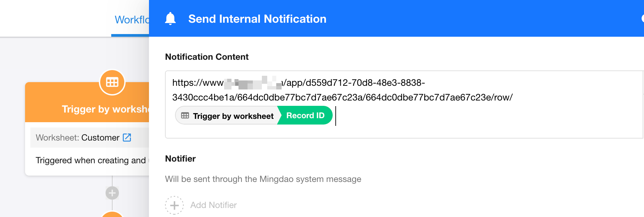644x217 pixels.
Task: Click the white circle at header's right edge
Action: [642, 19]
